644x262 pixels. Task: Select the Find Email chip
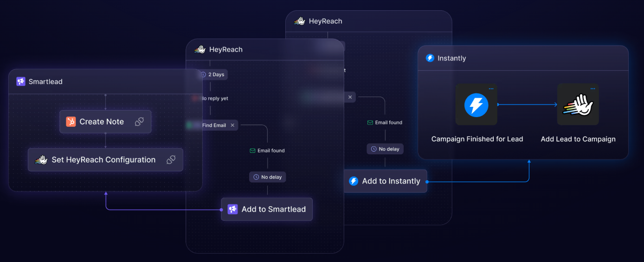coord(213,125)
